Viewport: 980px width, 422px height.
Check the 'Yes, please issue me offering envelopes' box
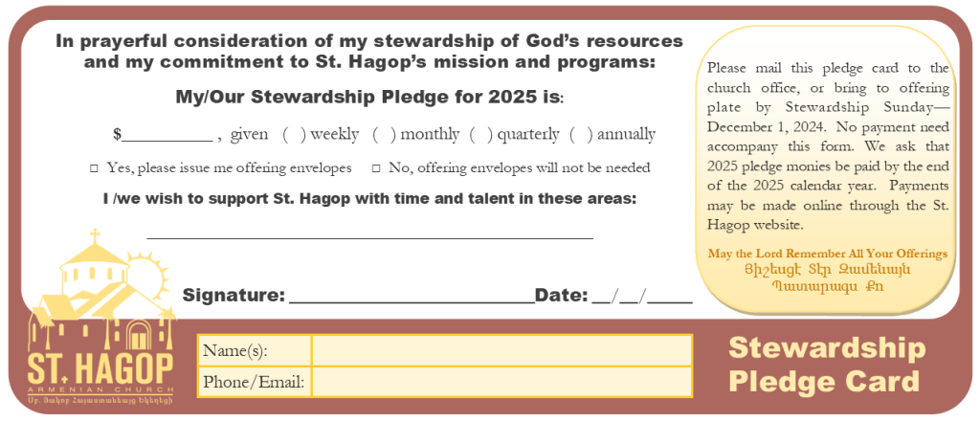[x=94, y=168]
